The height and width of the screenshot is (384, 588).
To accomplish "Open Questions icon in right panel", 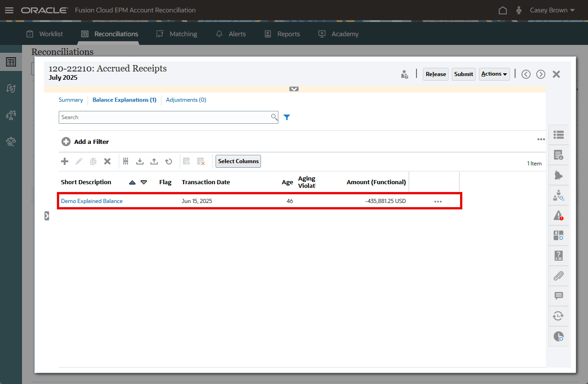I will (x=559, y=256).
